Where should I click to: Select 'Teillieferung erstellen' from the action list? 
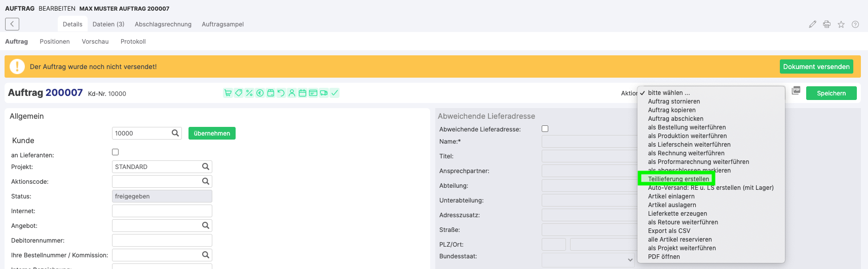pos(678,179)
